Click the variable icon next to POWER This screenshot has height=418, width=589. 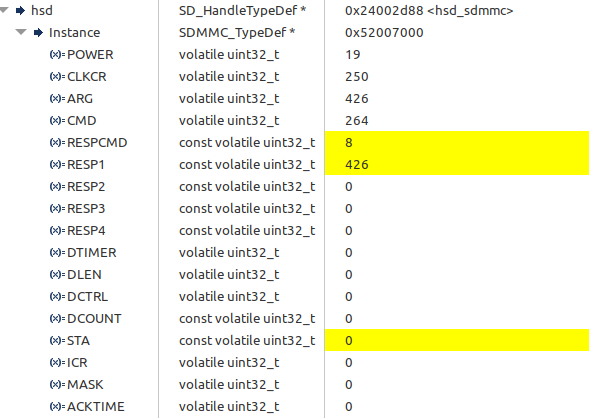click(57, 54)
